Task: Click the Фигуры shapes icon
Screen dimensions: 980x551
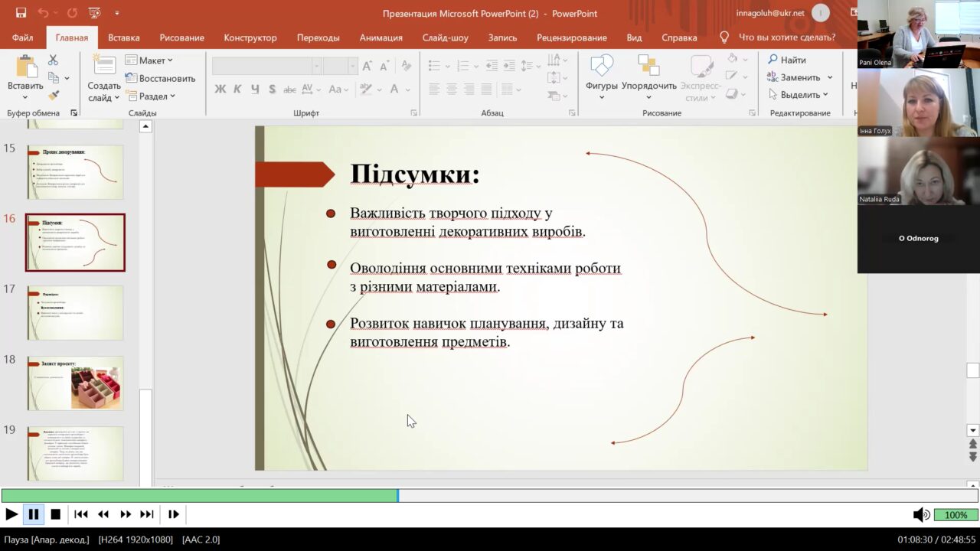Action: (602, 66)
